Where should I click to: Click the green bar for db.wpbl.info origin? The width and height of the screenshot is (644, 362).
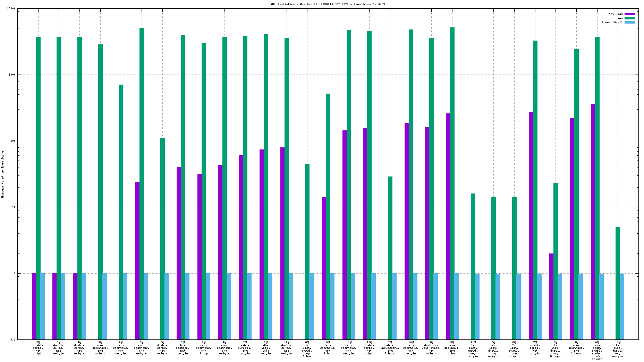tap(266, 187)
